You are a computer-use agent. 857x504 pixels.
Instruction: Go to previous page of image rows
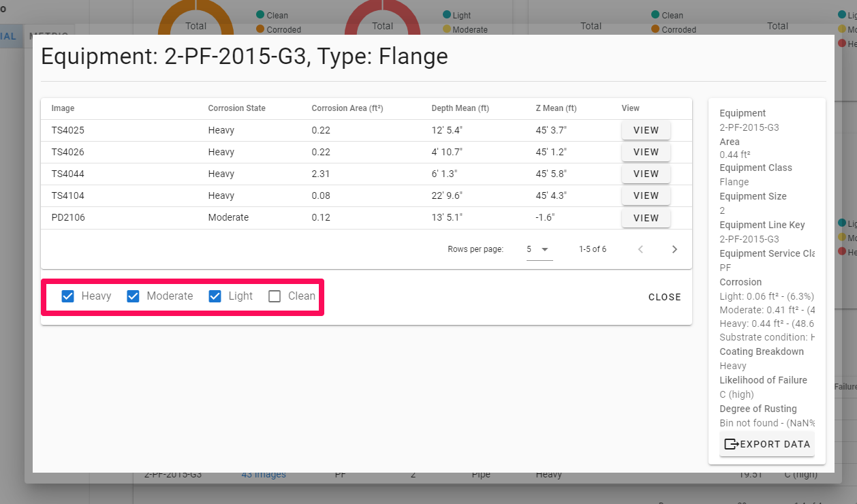tap(640, 249)
